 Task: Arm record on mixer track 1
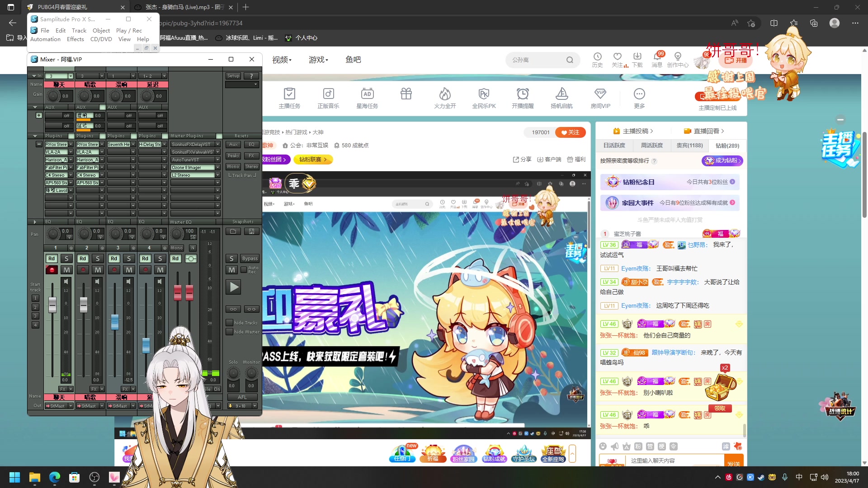[x=52, y=270]
